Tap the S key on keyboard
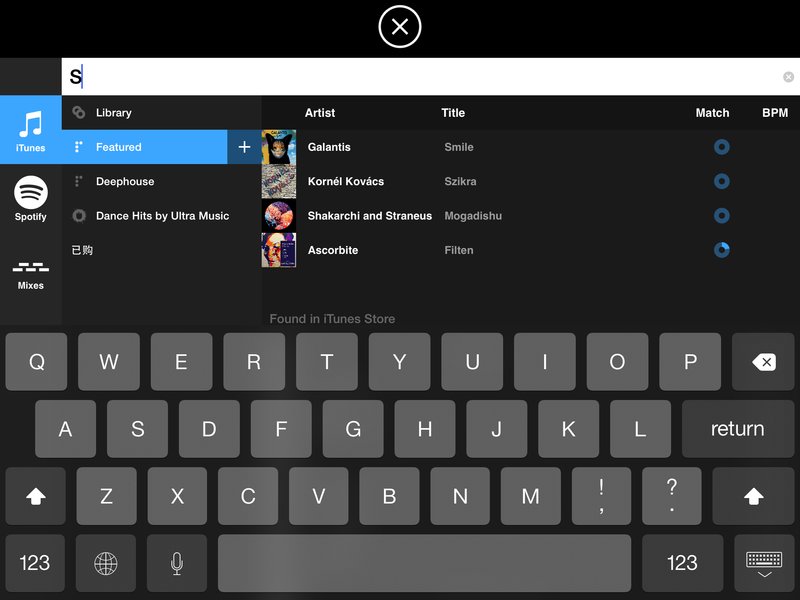The image size is (800, 600). (x=137, y=429)
